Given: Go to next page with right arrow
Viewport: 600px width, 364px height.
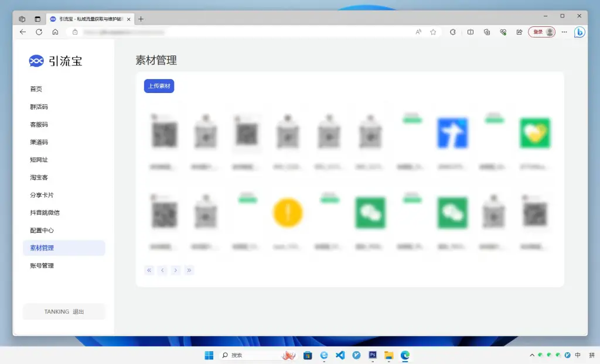Looking at the screenshot, I should 176,270.
